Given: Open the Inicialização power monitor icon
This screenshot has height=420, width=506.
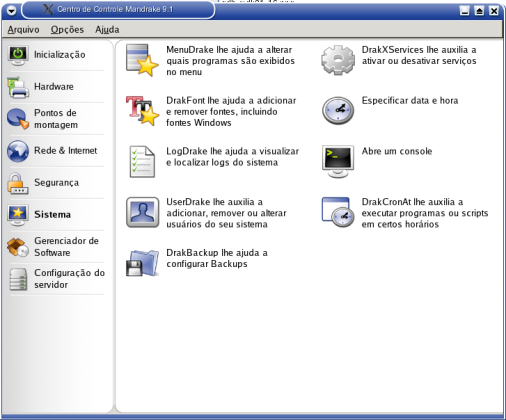Looking at the screenshot, I should coord(18,55).
